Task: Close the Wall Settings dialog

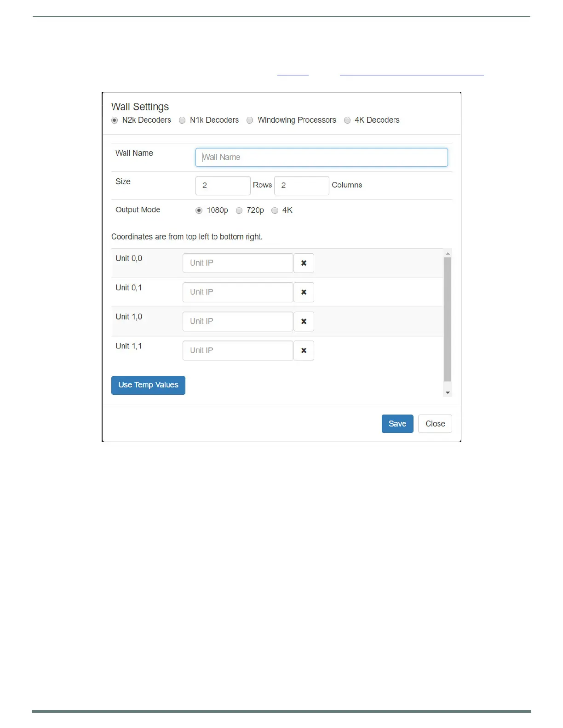Action: point(435,424)
